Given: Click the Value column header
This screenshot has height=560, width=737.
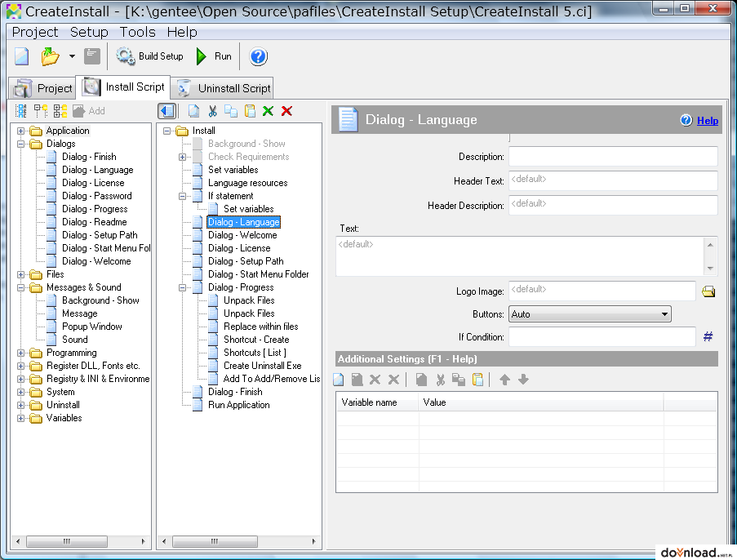Looking at the screenshot, I should pos(541,402).
